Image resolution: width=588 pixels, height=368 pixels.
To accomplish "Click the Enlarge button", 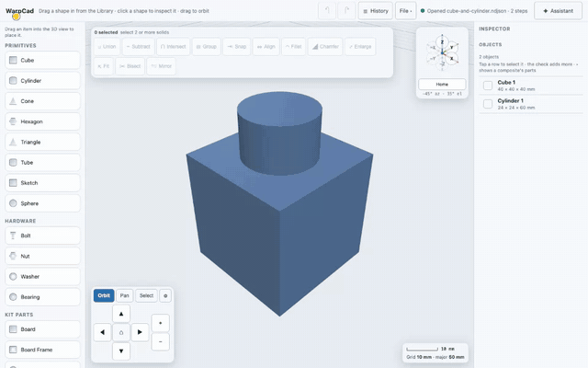I will coord(360,47).
